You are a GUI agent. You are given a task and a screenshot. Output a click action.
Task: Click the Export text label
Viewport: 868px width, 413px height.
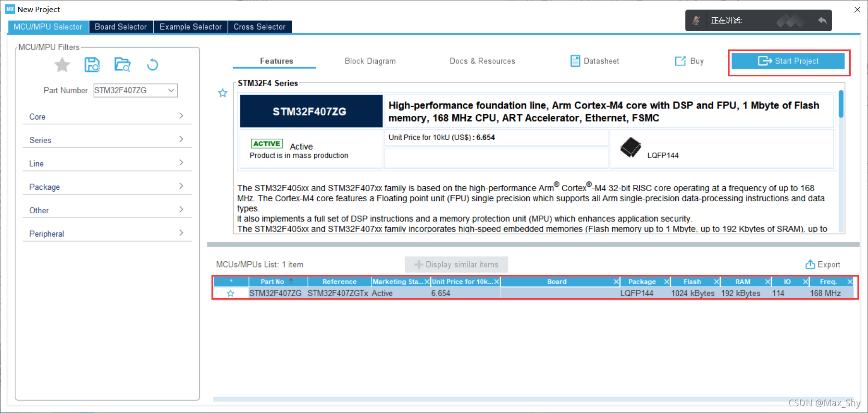click(829, 265)
